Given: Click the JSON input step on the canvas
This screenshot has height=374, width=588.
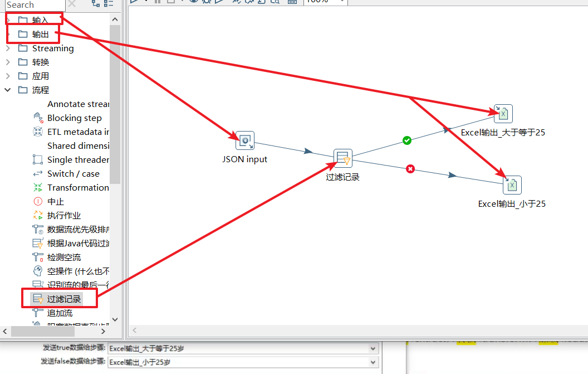Looking at the screenshot, I should click(x=245, y=140).
